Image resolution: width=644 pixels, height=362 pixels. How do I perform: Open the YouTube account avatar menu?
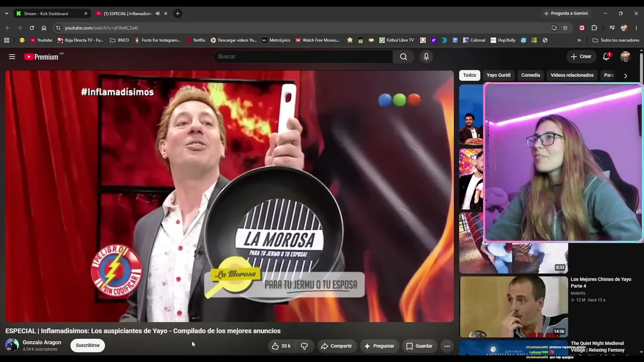point(625,57)
